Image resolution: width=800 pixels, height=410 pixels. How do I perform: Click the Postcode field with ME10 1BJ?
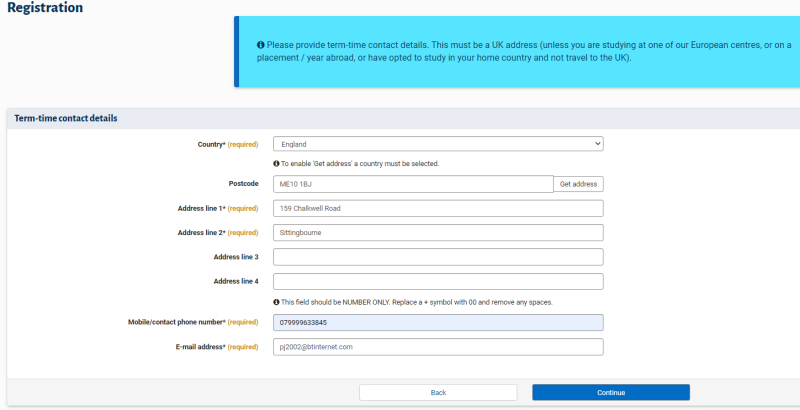point(413,184)
